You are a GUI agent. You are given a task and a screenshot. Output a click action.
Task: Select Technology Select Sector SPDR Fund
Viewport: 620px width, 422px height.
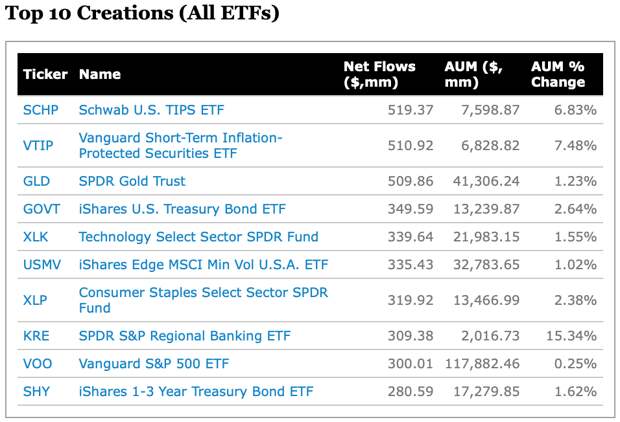pyautogui.click(x=198, y=237)
